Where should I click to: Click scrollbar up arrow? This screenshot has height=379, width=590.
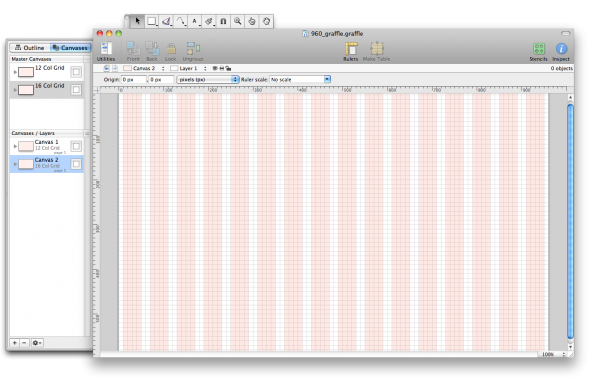[570, 98]
